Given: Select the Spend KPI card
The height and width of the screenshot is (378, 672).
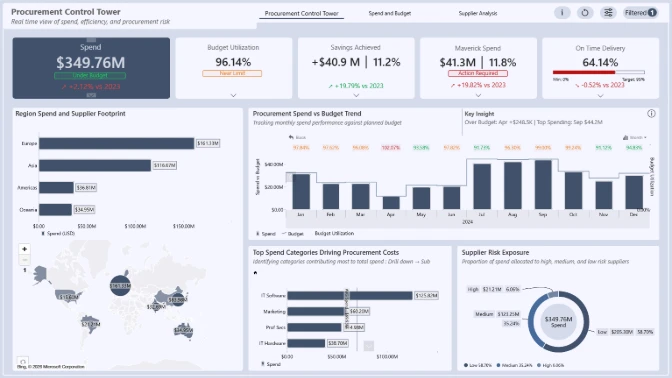Looking at the screenshot, I should click(x=91, y=68).
